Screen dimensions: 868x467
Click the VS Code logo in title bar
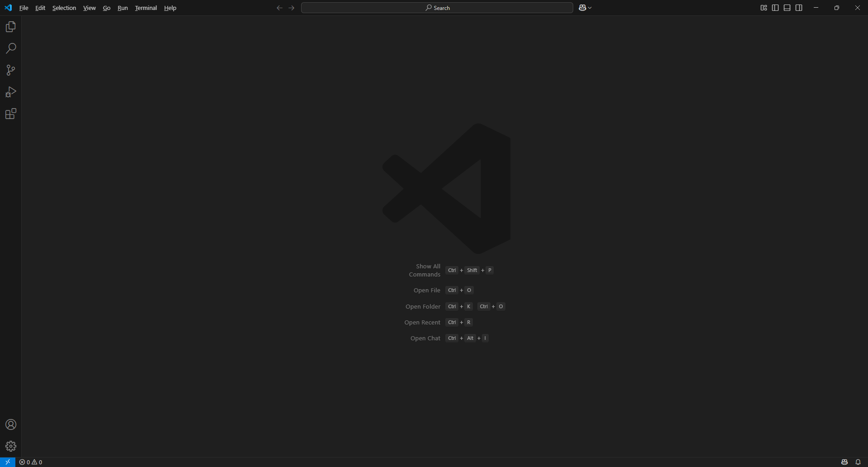8,8
